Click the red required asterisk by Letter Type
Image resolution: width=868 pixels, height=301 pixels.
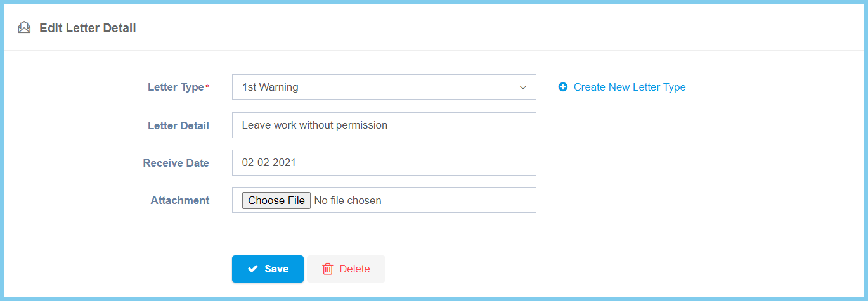[x=207, y=86]
